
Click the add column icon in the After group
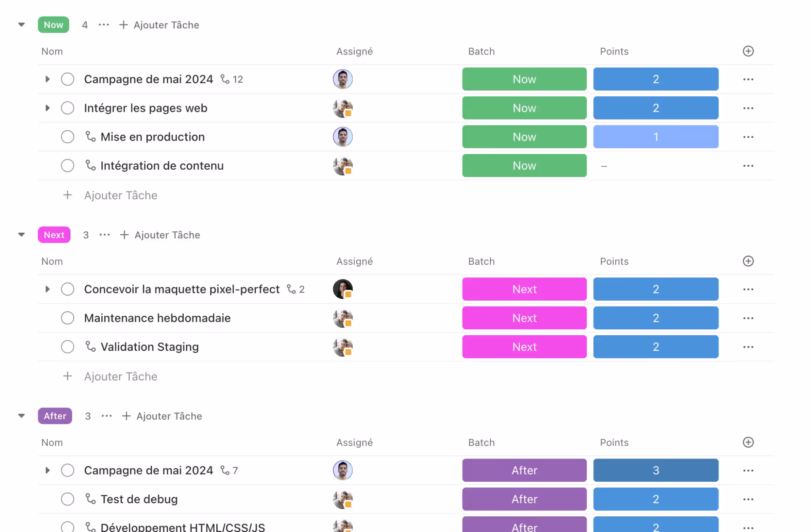(748, 442)
